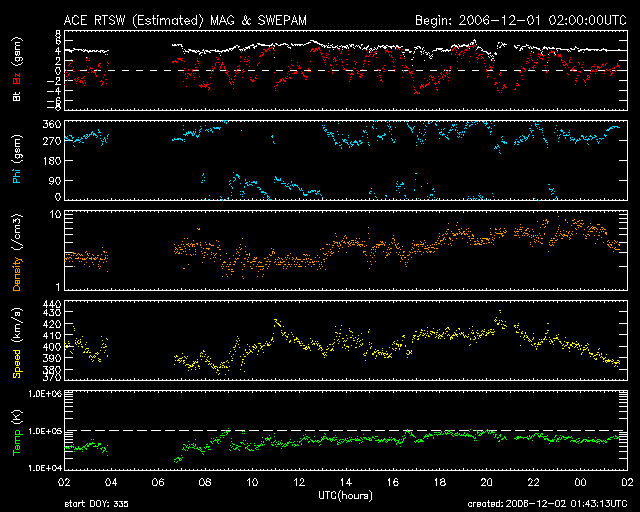Viewport: 640px width, 512px height.
Task: Click the "1.0E+06" tick on the Temp axis
Action: tap(45, 394)
